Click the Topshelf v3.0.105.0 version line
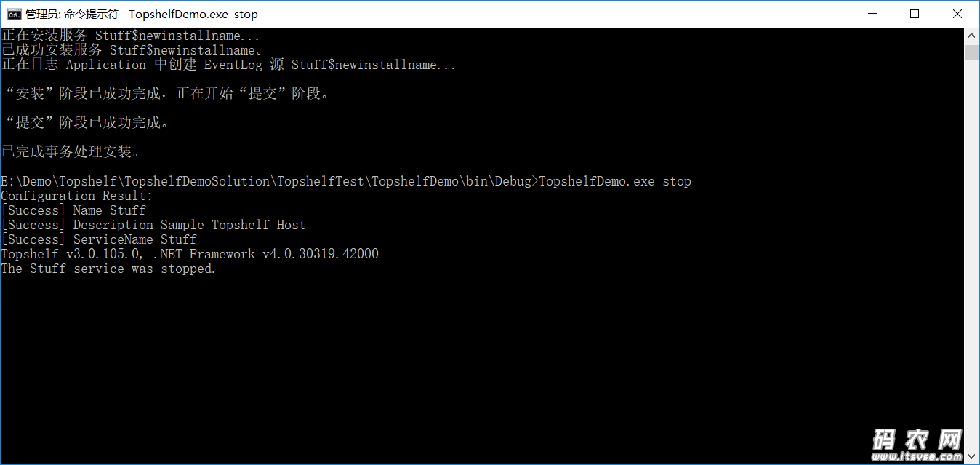Screen dimensions: 980x465 point(190,254)
